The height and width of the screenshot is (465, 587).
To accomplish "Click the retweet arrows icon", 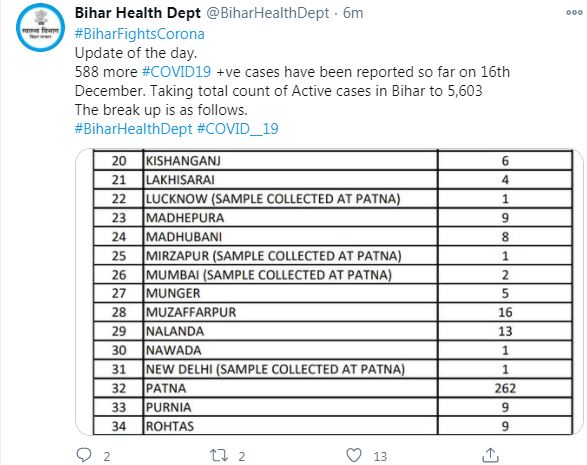I will point(219,456).
